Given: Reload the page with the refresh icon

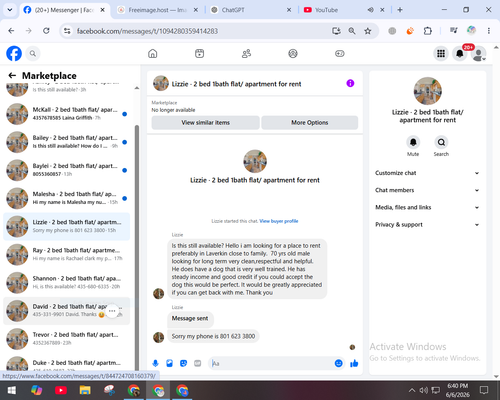Looking at the screenshot, I should 46,31.
